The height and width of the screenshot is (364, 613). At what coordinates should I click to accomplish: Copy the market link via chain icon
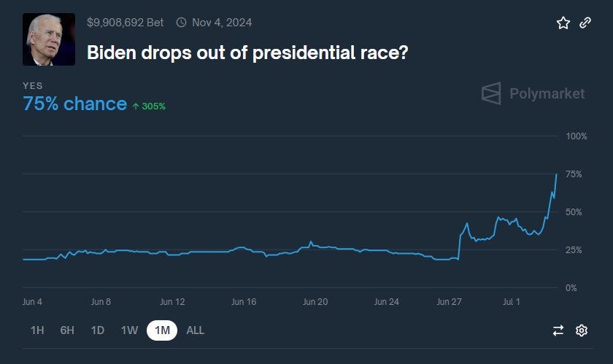point(585,23)
